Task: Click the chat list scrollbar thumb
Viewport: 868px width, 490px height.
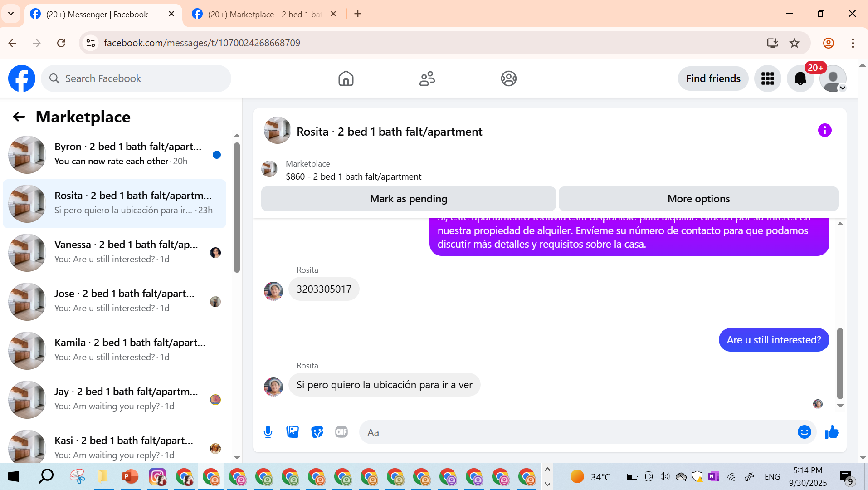Action: [x=237, y=208]
